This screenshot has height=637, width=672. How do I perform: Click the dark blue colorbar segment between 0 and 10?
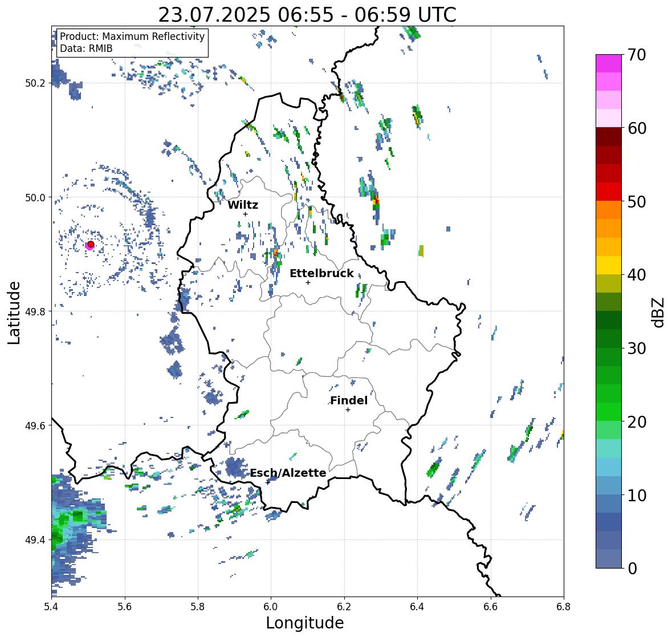pyautogui.click(x=609, y=522)
